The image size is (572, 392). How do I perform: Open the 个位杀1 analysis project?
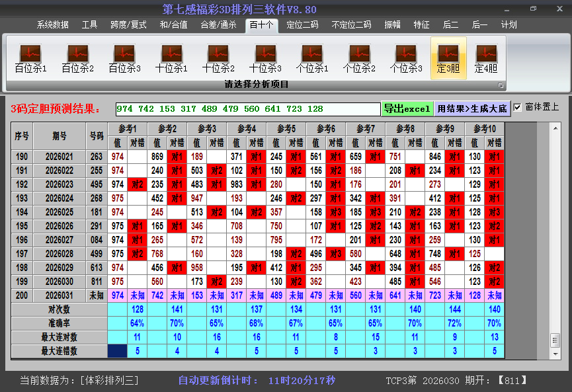(311, 58)
